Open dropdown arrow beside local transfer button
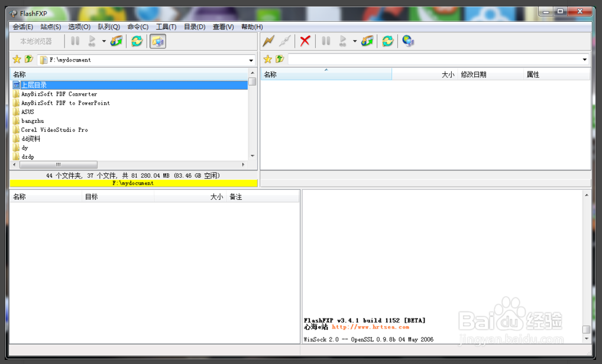This screenshot has width=602, height=364. (x=104, y=41)
